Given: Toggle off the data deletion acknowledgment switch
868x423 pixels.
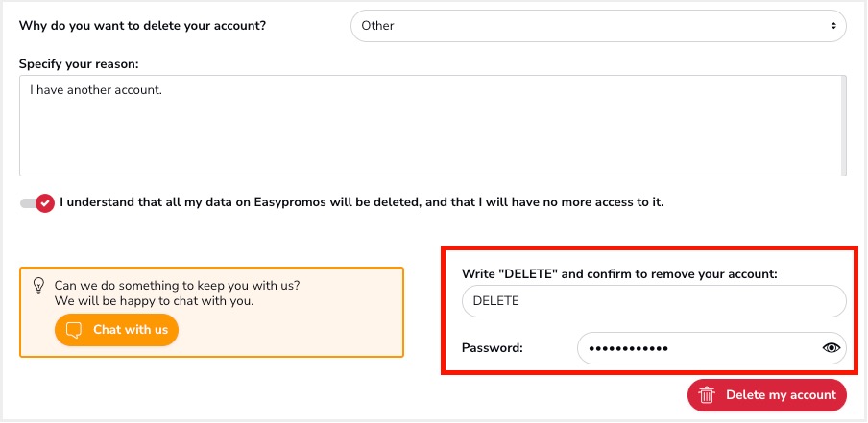Looking at the screenshot, I should click(37, 203).
